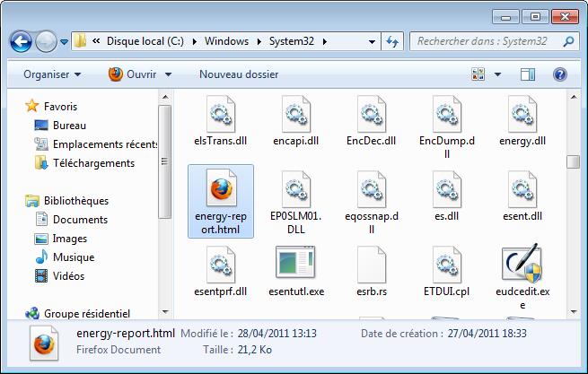Show hidden breadcrumb path chevrons
Viewport: 588px width, 374px height.
coord(96,41)
